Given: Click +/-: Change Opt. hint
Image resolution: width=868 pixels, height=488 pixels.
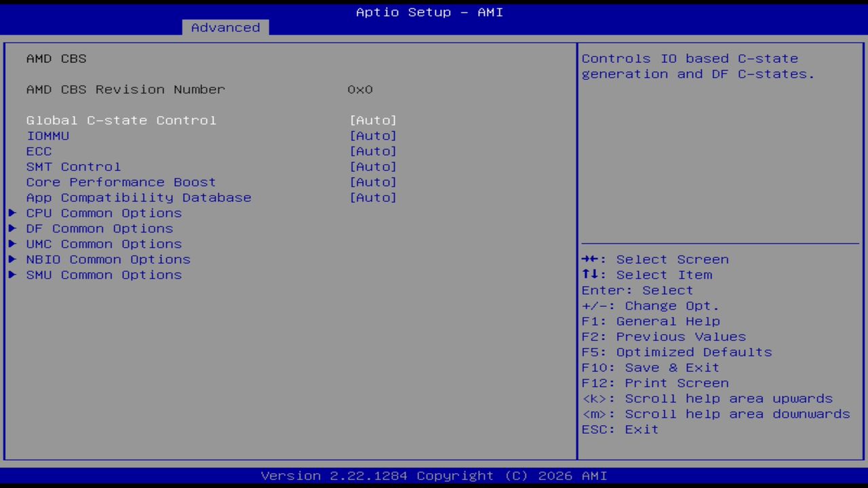Looking at the screenshot, I should [x=650, y=306].
